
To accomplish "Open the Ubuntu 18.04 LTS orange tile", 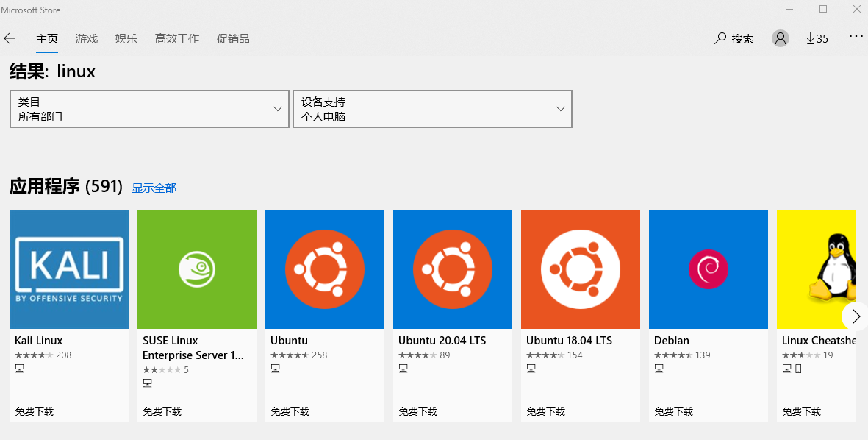I will [x=581, y=269].
